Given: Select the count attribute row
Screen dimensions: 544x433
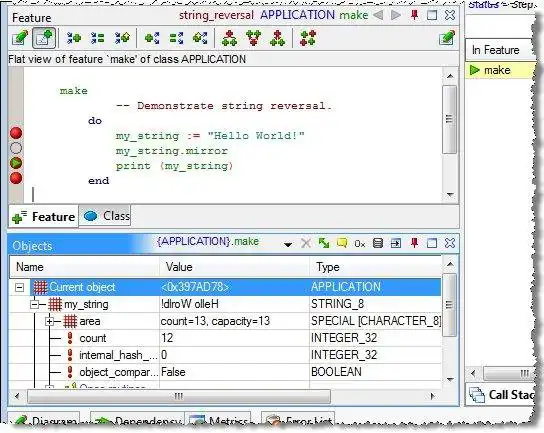Looking at the screenshot, I should [x=226, y=338].
